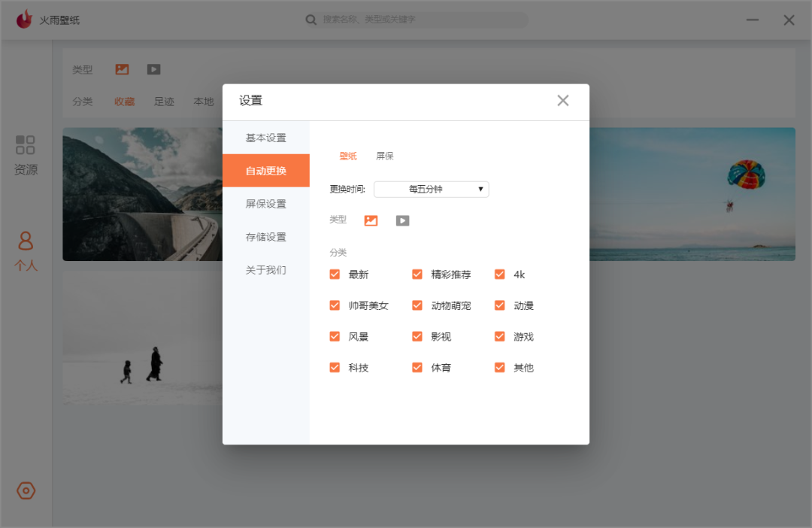The height and width of the screenshot is (528, 812).
Task: Disable the 其他 category checkbox
Action: (x=500, y=367)
